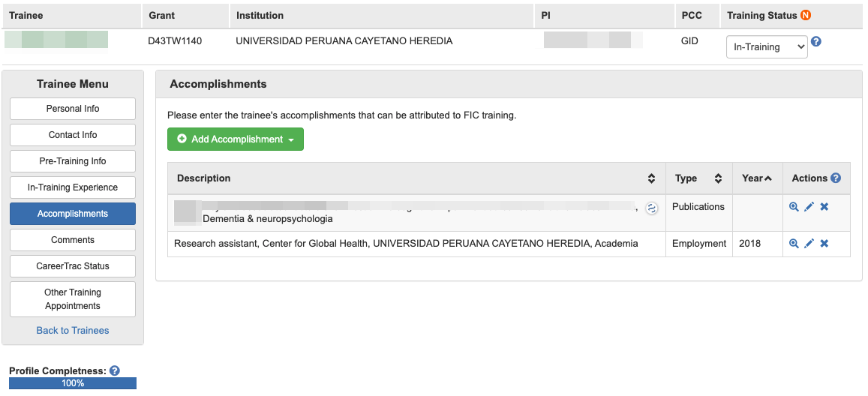Sort accomplishments by Type column
The height and width of the screenshot is (396, 868).
(x=717, y=178)
